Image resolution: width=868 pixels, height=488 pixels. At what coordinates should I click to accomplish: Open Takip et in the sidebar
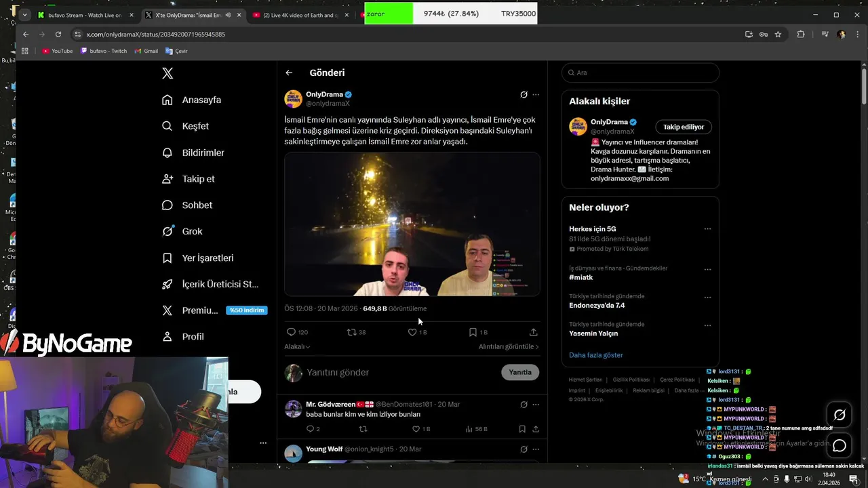pyautogui.click(x=189, y=179)
